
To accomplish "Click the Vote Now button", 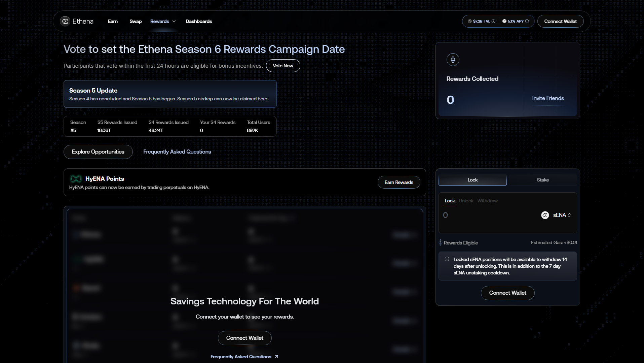I will click(283, 66).
